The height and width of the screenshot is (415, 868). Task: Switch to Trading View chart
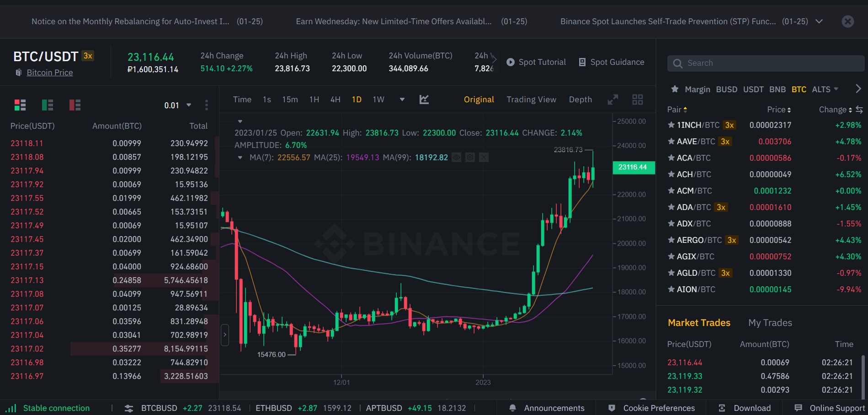click(531, 100)
